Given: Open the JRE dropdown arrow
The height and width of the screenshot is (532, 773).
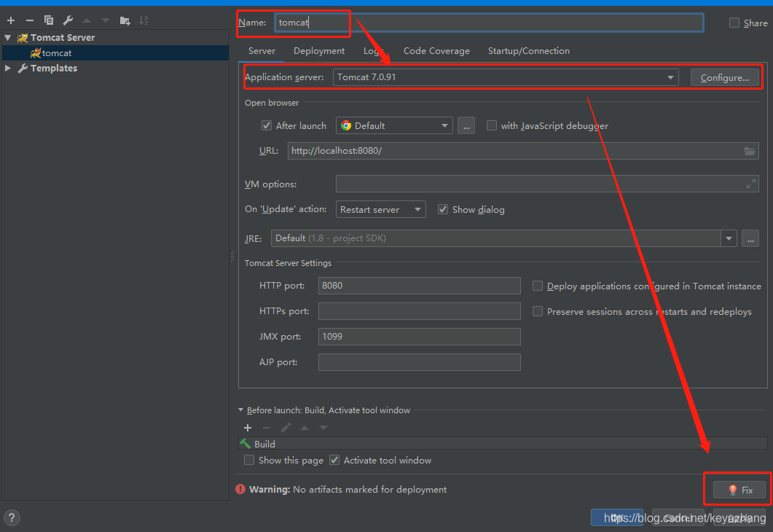Looking at the screenshot, I should [x=729, y=238].
